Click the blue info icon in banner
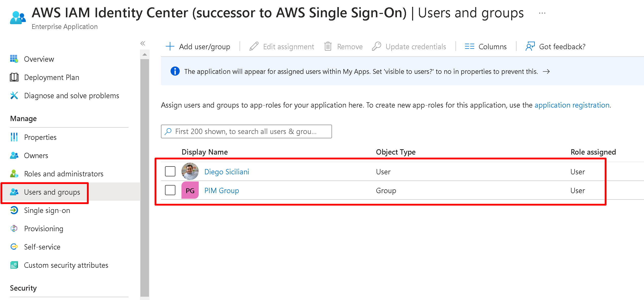The height and width of the screenshot is (300, 644). tap(175, 71)
